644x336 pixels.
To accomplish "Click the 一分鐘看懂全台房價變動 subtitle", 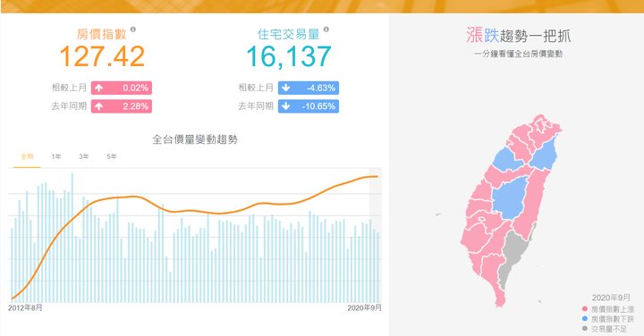I will [518, 54].
